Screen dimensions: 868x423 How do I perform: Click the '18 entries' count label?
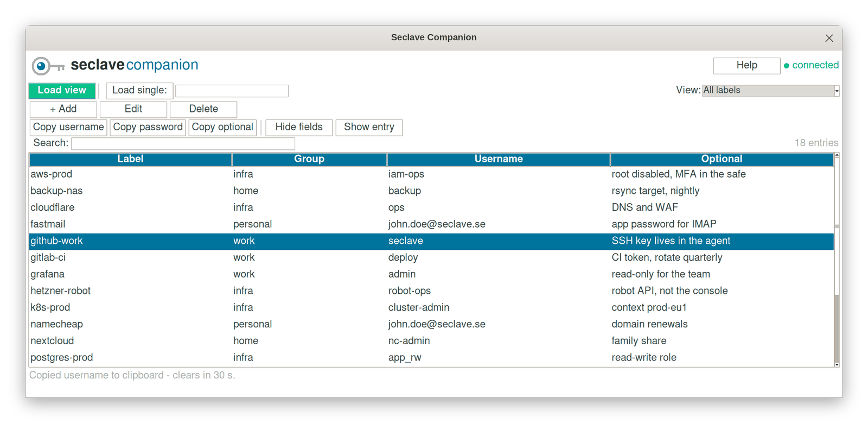click(816, 143)
